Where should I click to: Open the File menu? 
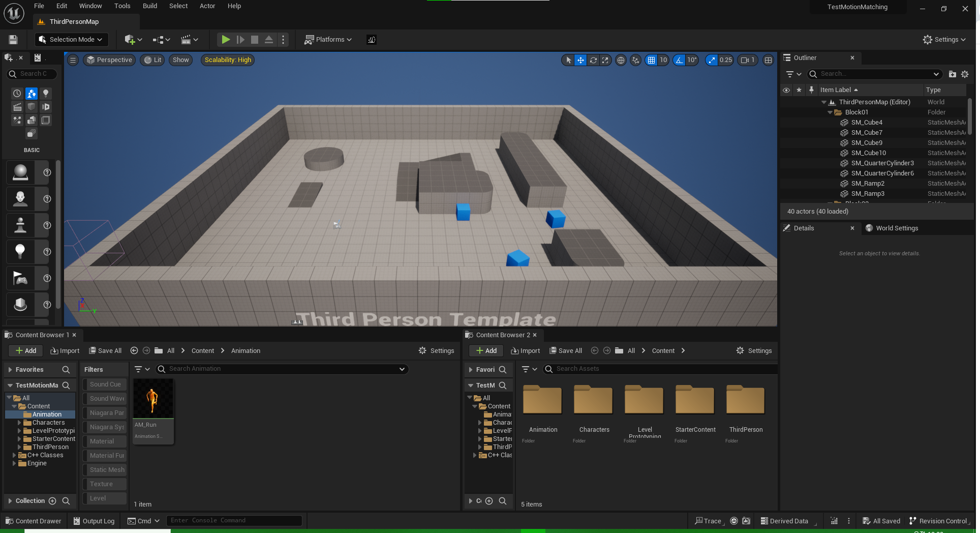point(39,6)
